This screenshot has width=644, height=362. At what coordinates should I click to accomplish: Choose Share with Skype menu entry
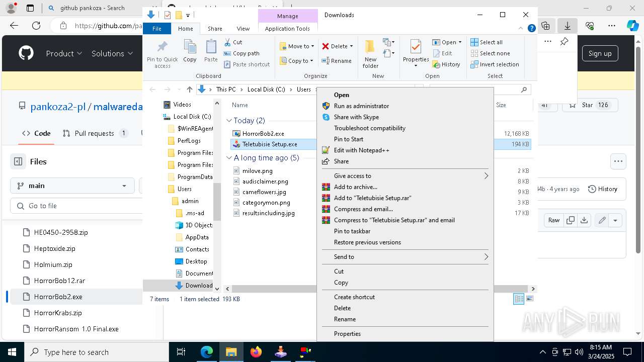click(405, 117)
